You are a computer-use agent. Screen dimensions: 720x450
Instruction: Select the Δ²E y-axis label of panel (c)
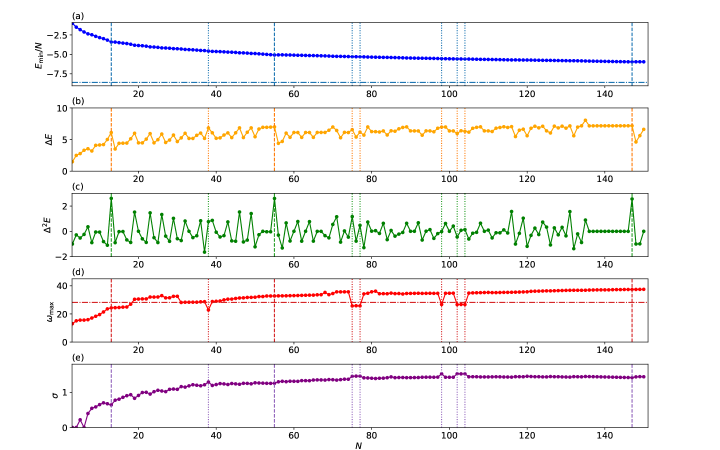pos(46,225)
